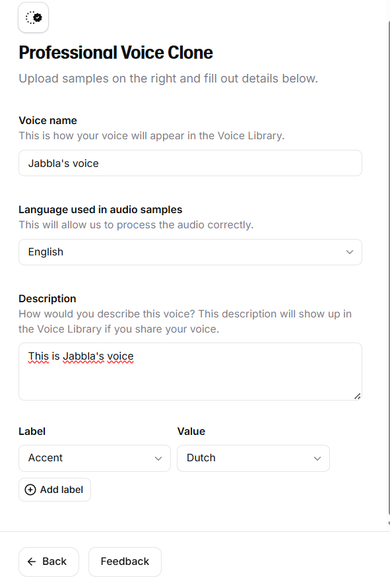Click the Language used in audio samples label
390x588 pixels.
pyautogui.click(x=100, y=210)
